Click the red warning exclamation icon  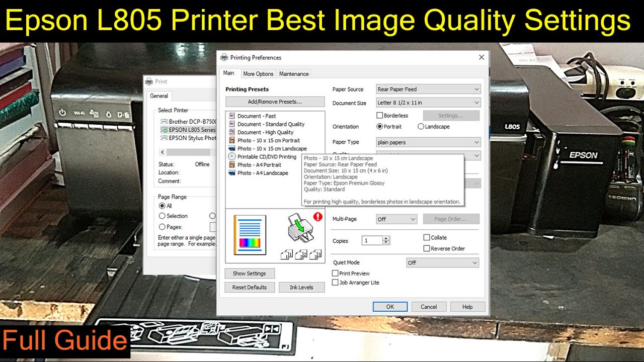point(317,217)
